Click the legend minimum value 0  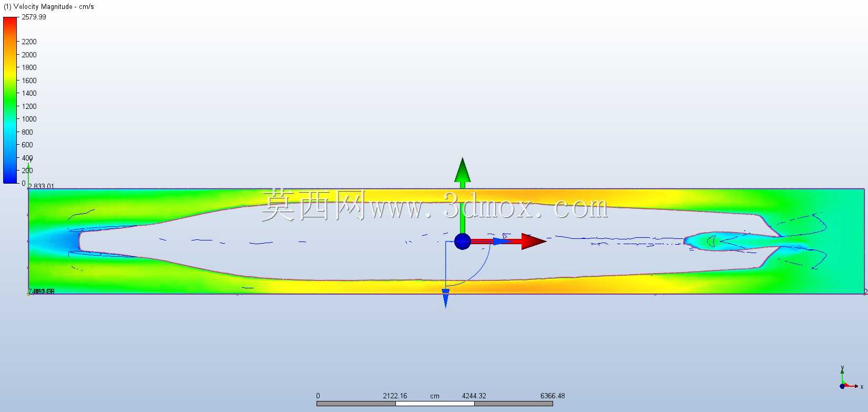coord(23,183)
